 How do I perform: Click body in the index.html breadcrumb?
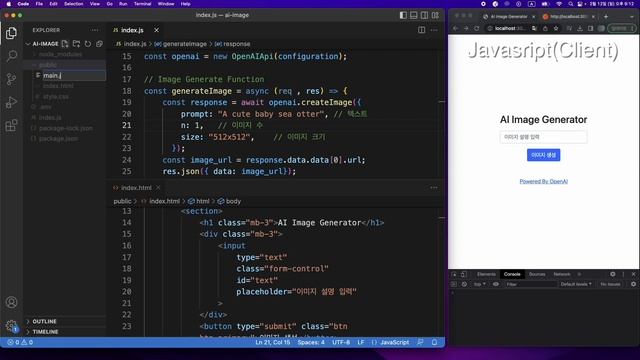(x=233, y=201)
